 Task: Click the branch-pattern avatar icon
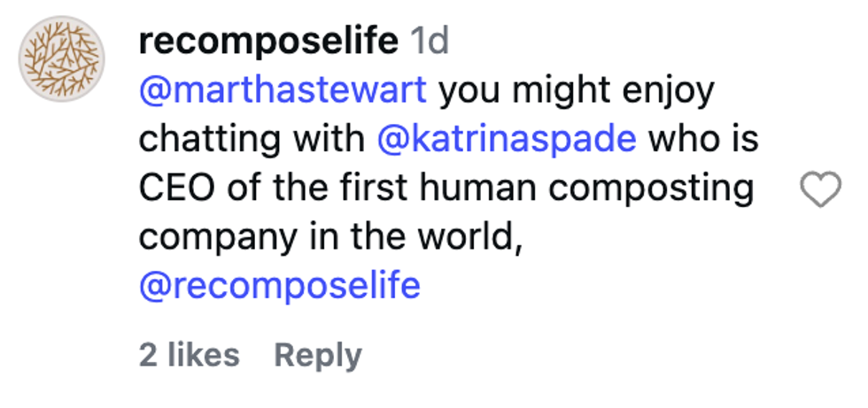pos(63,59)
